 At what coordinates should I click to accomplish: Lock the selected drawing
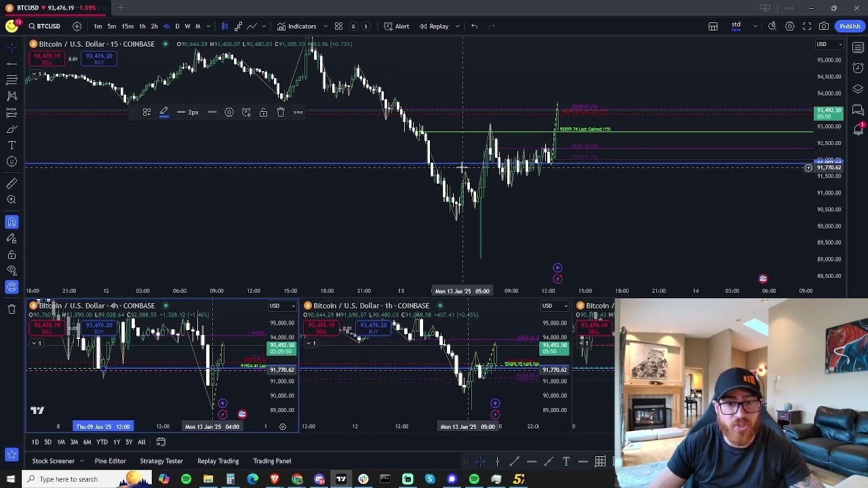[264, 113]
